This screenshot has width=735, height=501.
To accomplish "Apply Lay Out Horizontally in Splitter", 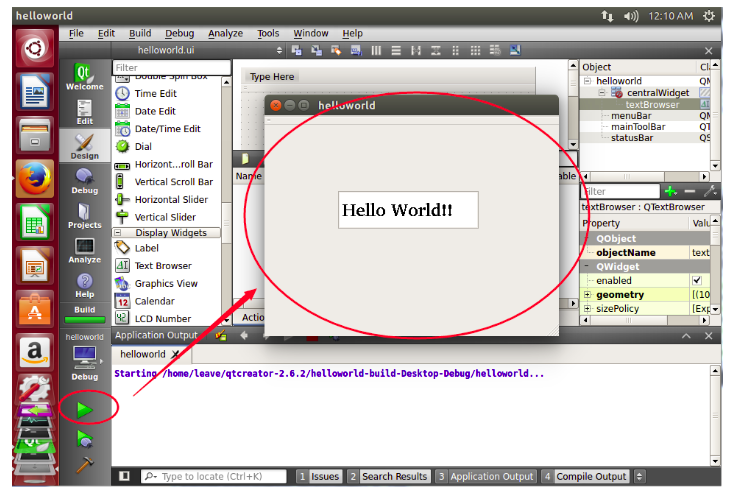I will [416, 50].
